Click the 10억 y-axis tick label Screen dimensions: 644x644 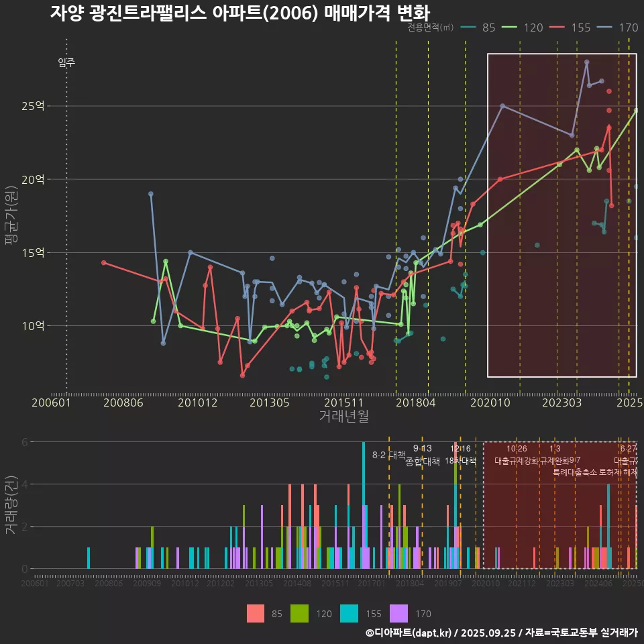(x=34, y=326)
